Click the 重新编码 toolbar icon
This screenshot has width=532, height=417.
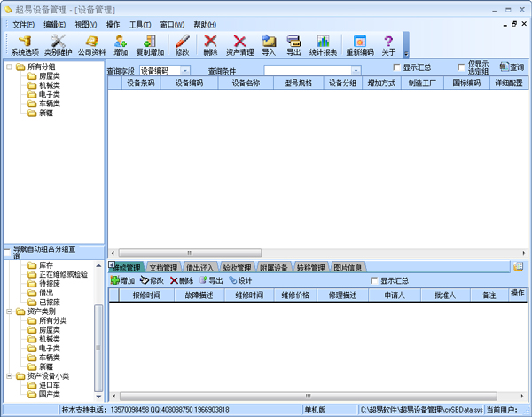point(359,45)
